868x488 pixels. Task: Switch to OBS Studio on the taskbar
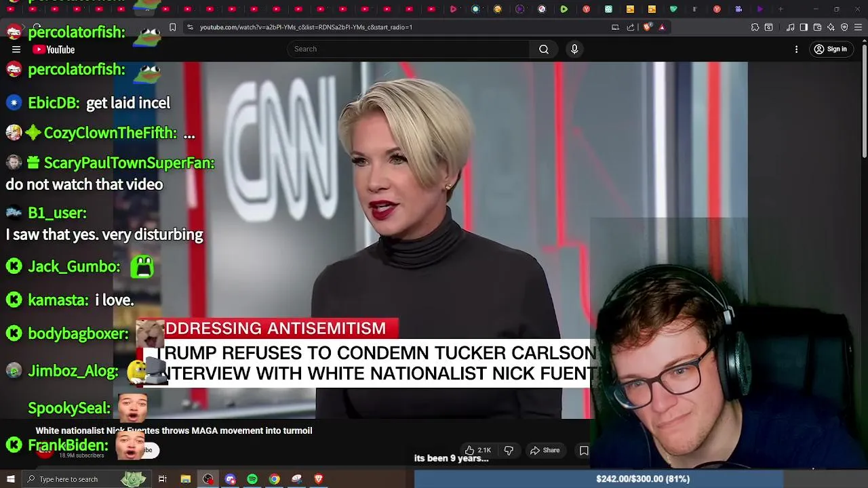point(208,479)
